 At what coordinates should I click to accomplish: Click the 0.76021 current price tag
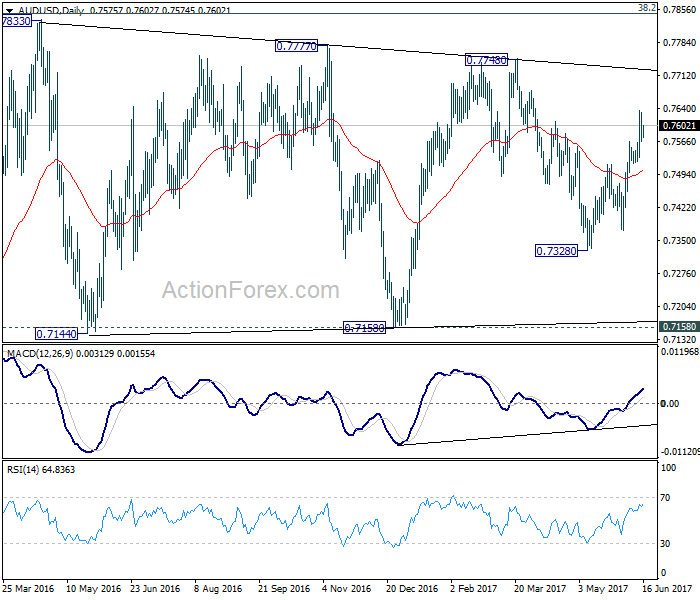pos(679,125)
